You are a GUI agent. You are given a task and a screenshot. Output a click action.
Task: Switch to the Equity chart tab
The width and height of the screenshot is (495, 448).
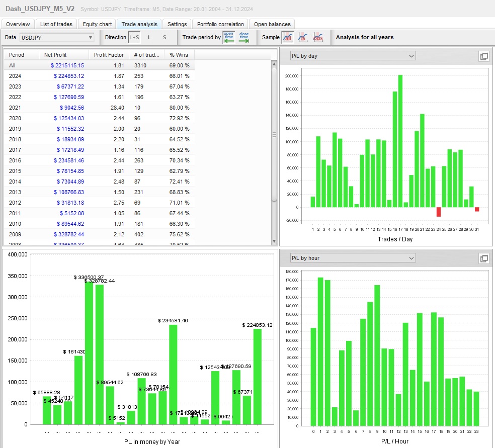click(97, 24)
